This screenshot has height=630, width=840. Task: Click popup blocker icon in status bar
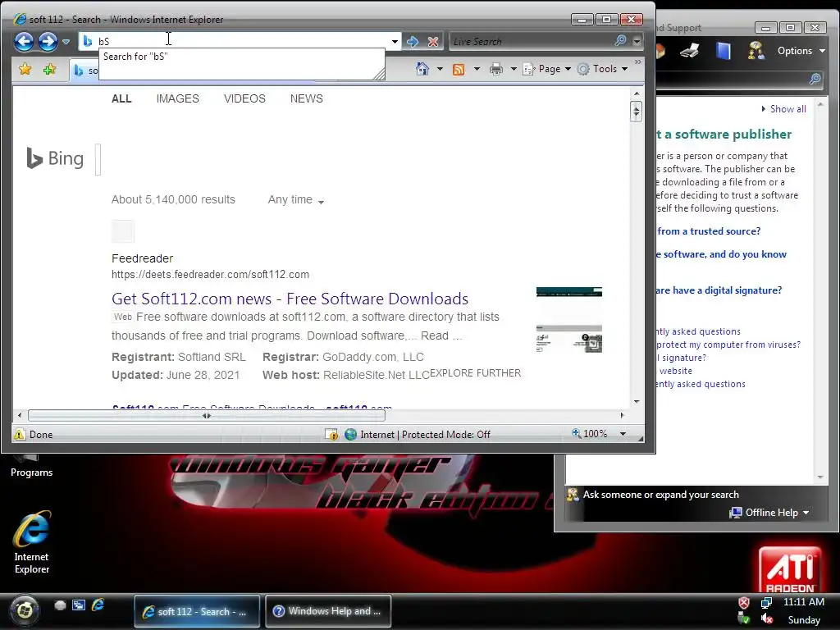[x=331, y=435]
